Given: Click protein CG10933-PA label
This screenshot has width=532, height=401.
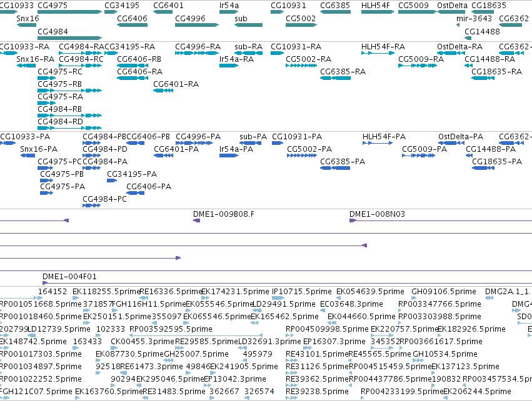Looking at the screenshot, I should (x=25, y=137).
